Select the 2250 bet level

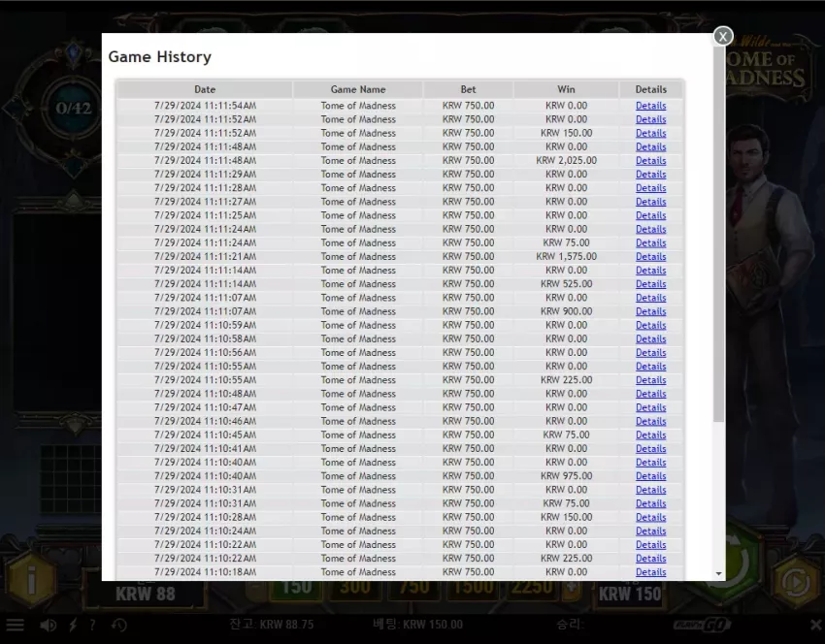[x=532, y=590]
